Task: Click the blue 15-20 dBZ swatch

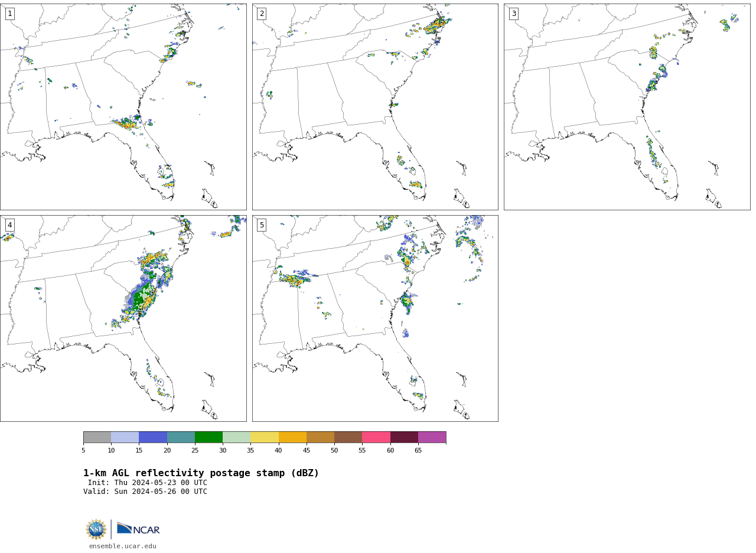Action: 153,437
